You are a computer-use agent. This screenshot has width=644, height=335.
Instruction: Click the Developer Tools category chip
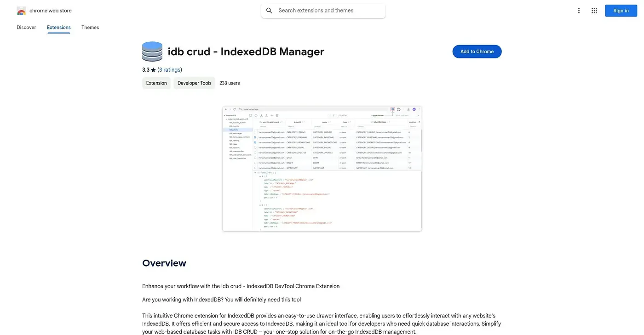tap(195, 83)
